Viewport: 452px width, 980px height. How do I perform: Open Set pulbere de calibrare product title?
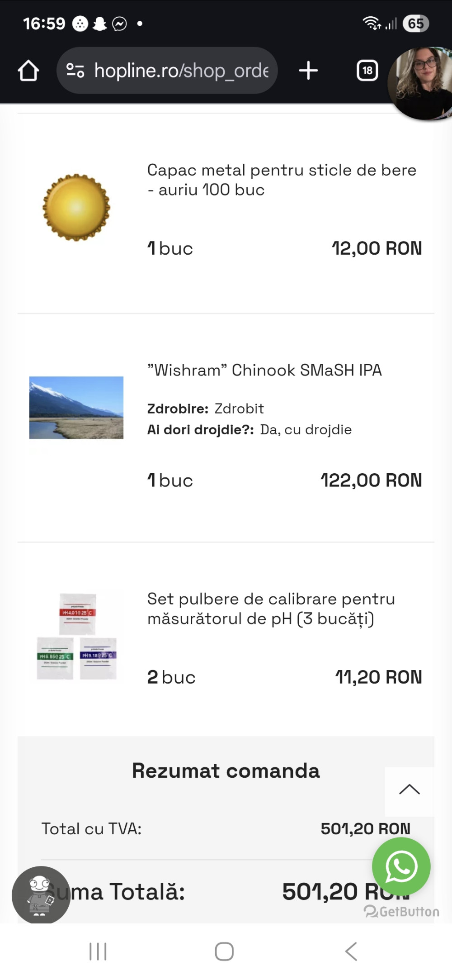coord(271,609)
